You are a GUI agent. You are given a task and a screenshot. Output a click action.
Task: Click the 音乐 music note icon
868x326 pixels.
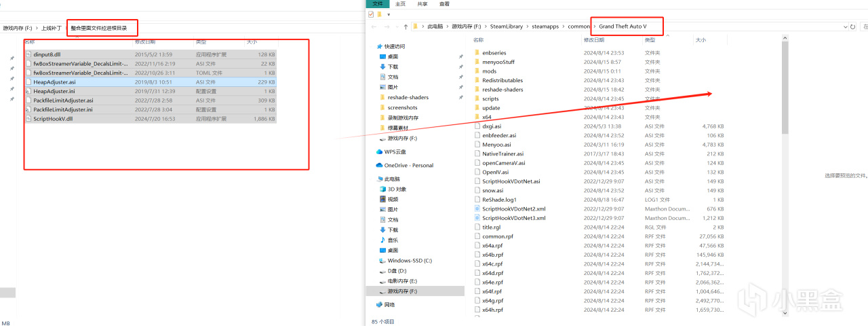pyautogui.click(x=383, y=240)
